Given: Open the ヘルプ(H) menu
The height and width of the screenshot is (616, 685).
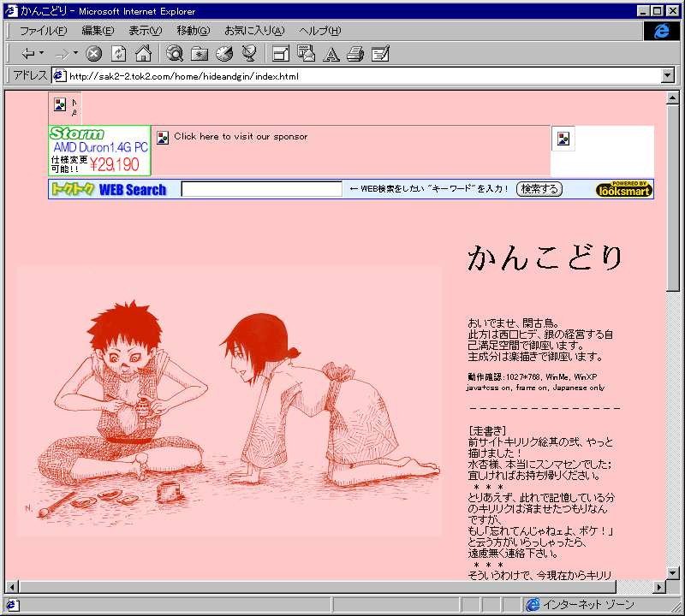Looking at the screenshot, I should click(319, 31).
